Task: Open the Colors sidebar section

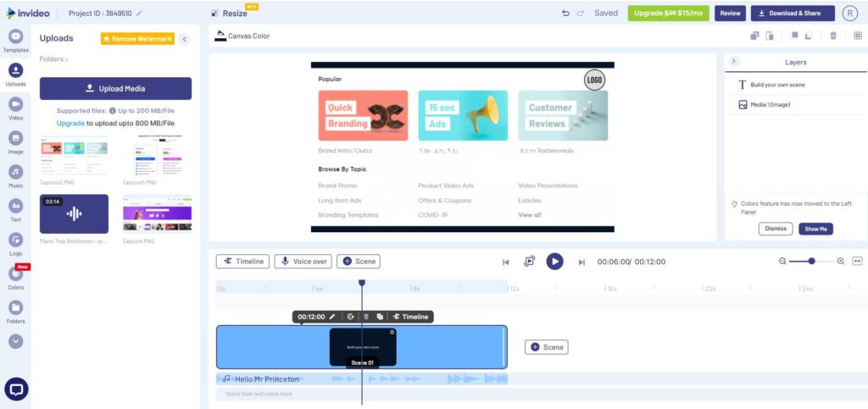Action: click(15, 278)
